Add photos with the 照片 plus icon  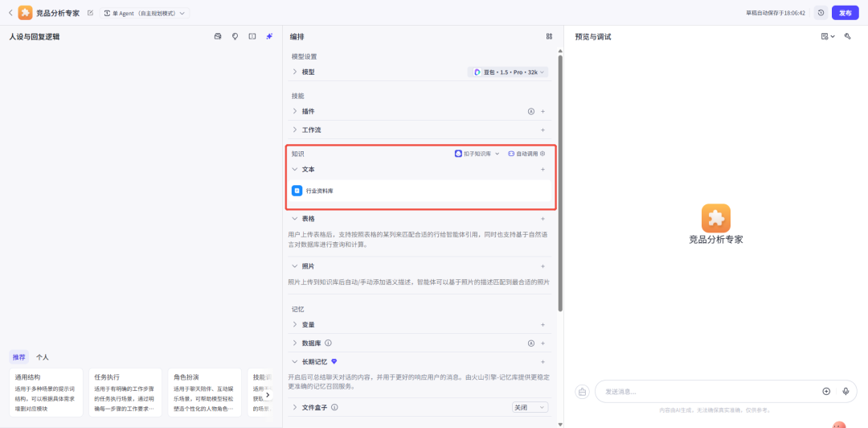click(x=542, y=266)
